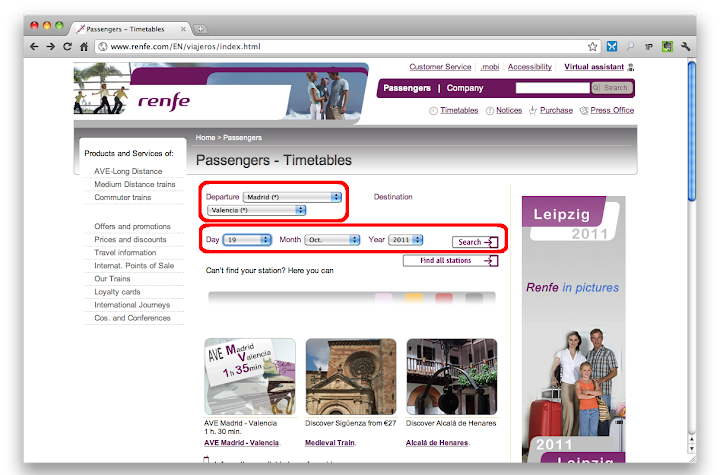Open the Month dropdown showing Oct.

(332, 240)
